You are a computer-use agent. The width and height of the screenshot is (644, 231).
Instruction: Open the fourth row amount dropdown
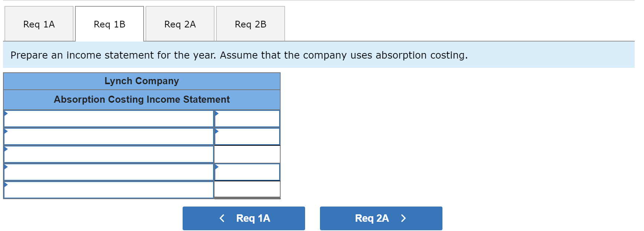[x=246, y=172]
